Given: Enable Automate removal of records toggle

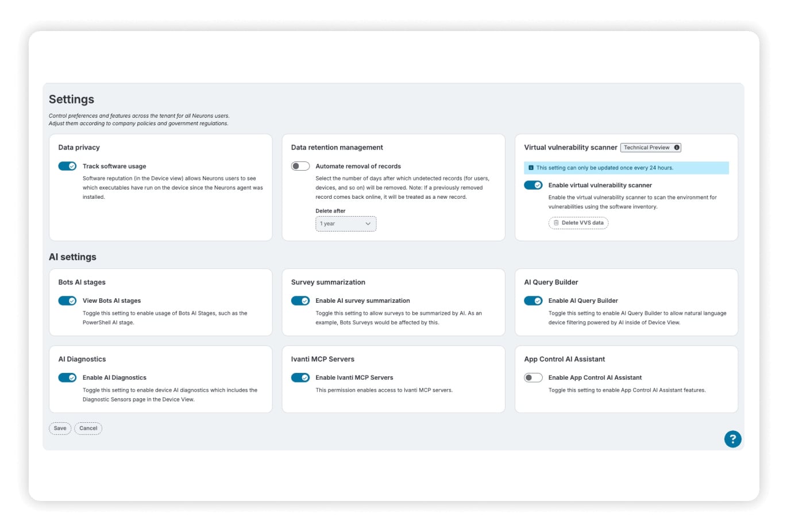Looking at the screenshot, I should [x=300, y=166].
